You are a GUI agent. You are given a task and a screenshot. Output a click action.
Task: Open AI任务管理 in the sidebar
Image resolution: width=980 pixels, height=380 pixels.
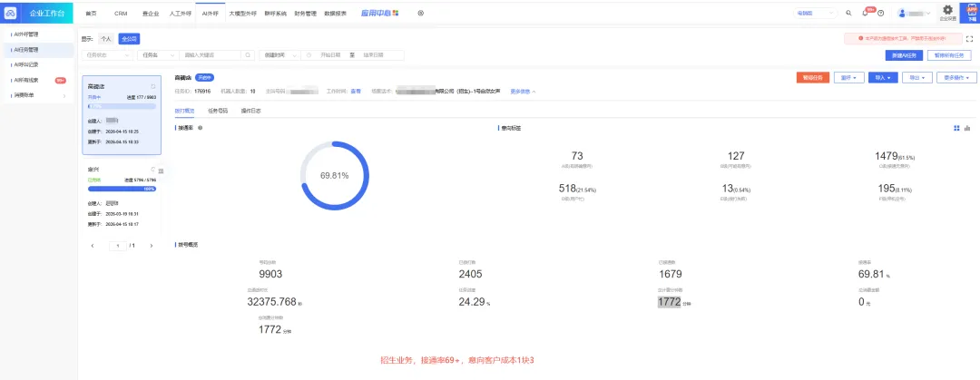point(37,49)
